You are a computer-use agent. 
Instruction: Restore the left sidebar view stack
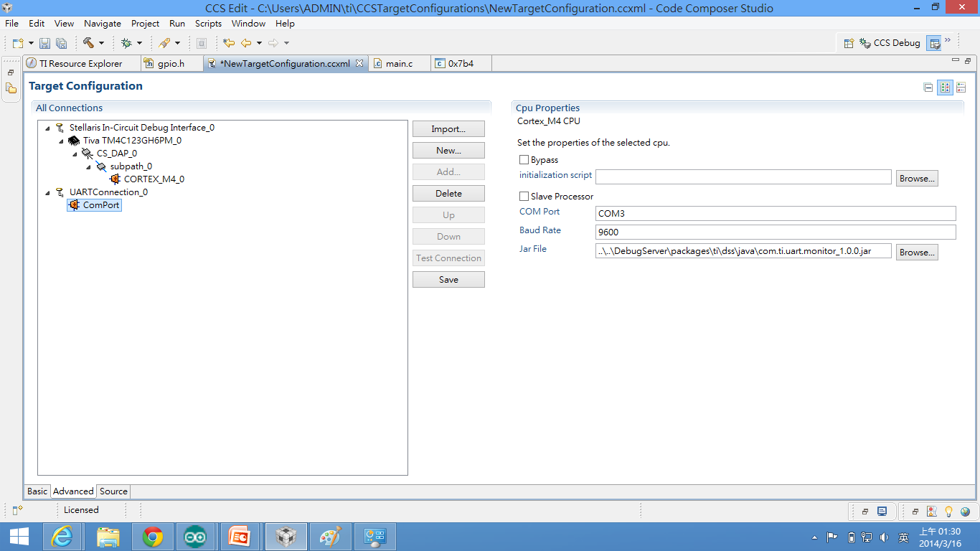pyautogui.click(x=11, y=72)
